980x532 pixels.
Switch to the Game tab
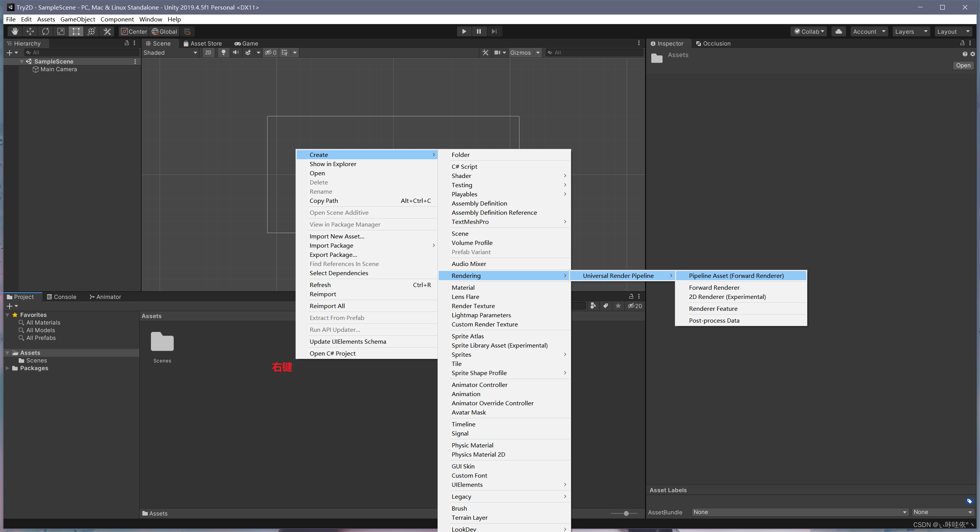click(247, 44)
